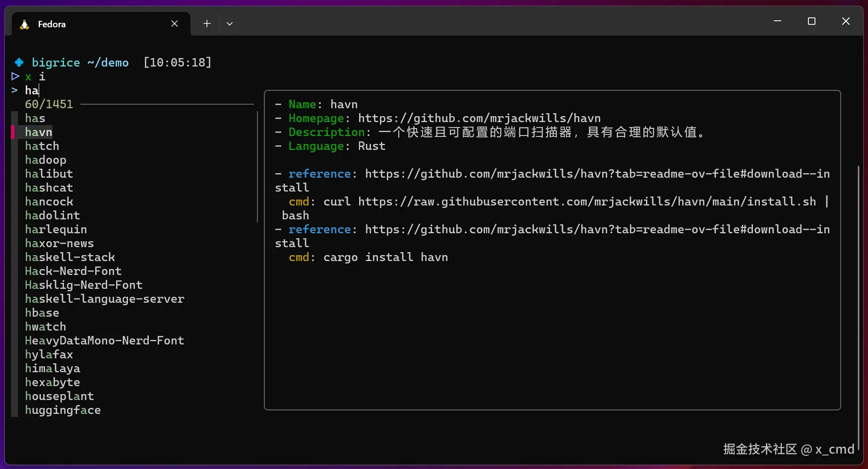Select 'hylafax' in the package list
The height and width of the screenshot is (469, 868).
point(49,354)
